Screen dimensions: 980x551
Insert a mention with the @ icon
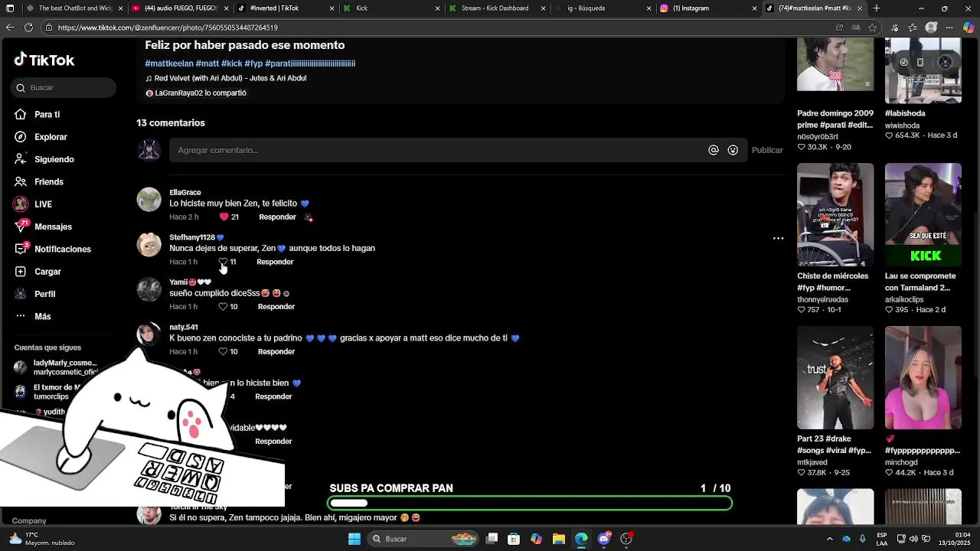(714, 150)
